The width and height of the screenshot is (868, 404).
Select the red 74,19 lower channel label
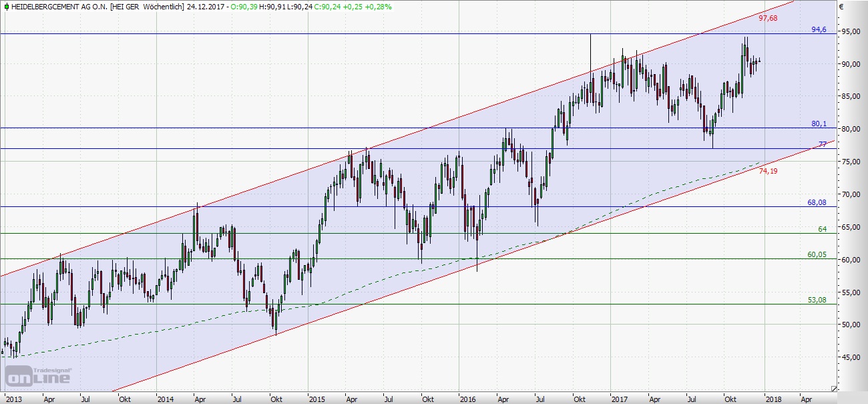768,172
